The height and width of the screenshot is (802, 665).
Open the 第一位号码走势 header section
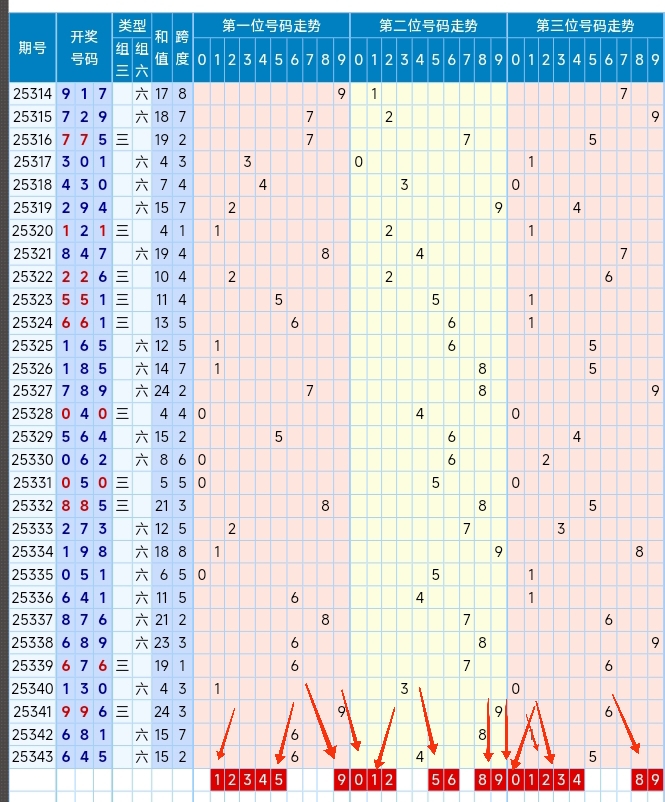point(272,26)
